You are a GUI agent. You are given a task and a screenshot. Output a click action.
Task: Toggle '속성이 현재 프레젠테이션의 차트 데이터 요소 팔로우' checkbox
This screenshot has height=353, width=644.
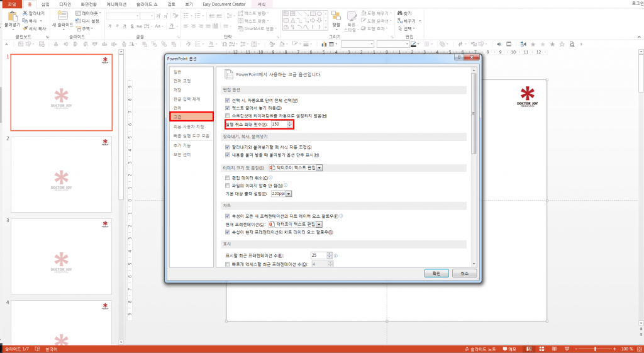[227, 232]
